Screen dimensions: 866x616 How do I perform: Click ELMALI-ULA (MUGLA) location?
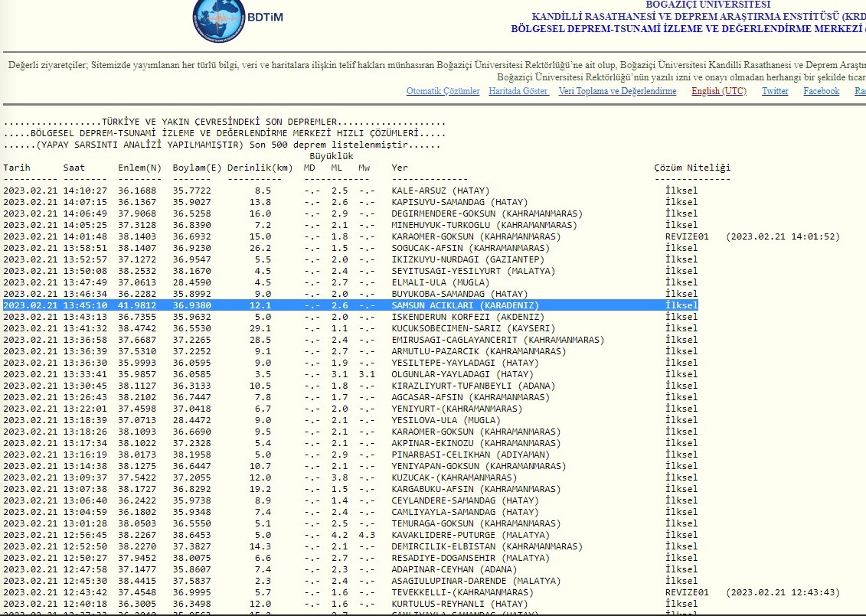click(x=441, y=282)
